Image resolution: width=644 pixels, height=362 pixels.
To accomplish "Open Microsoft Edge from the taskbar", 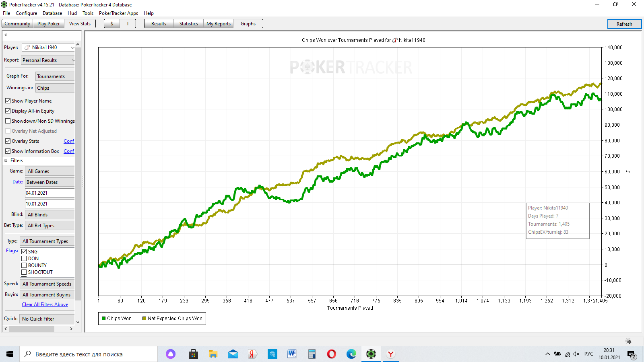I will tap(351, 354).
